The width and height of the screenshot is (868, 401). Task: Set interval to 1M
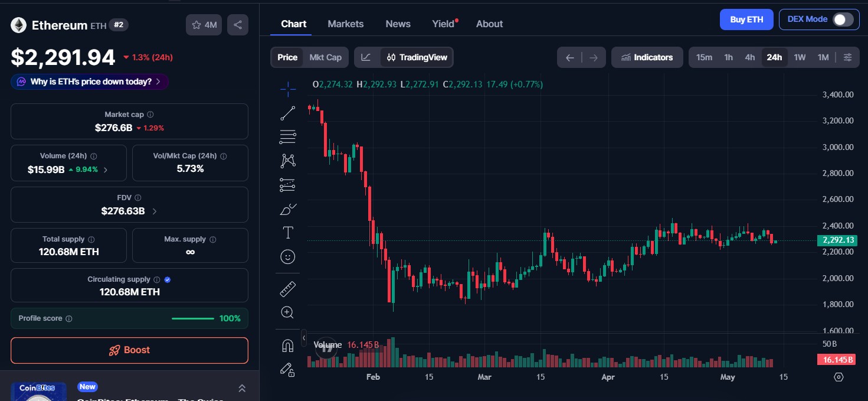823,57
